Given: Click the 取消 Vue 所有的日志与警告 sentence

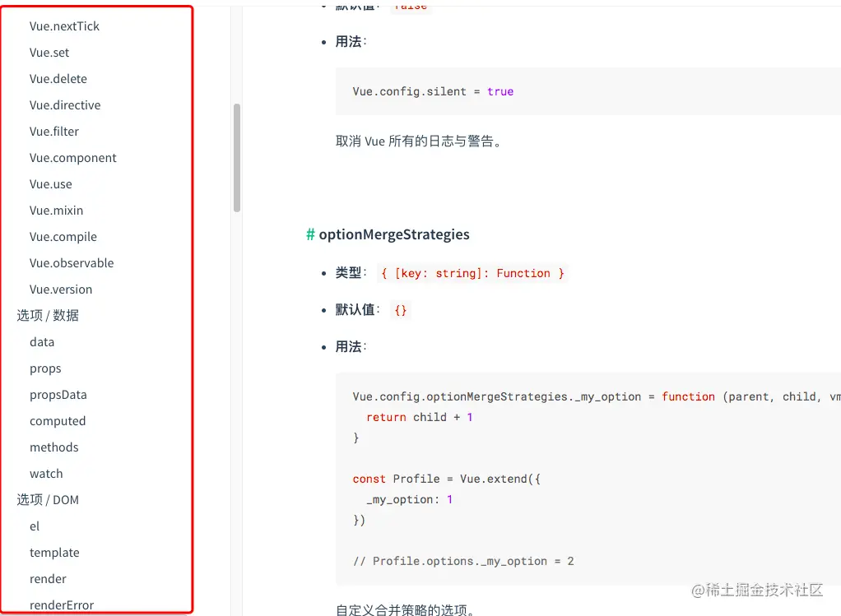Looking at the screenshot, I should (418, 141).
